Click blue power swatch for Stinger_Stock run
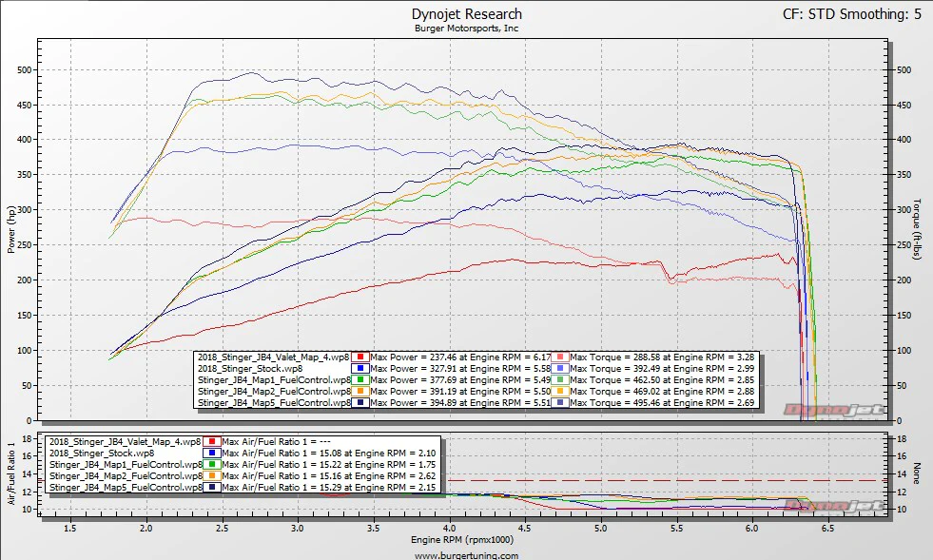The height and width of the screenshot is (560, 933). tap(360, 368)
